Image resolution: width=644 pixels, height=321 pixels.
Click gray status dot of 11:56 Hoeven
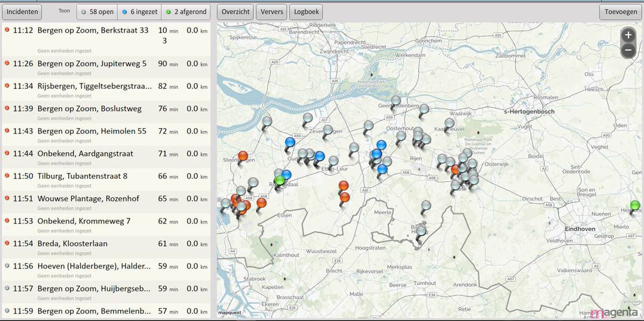[x=6, y=266]
